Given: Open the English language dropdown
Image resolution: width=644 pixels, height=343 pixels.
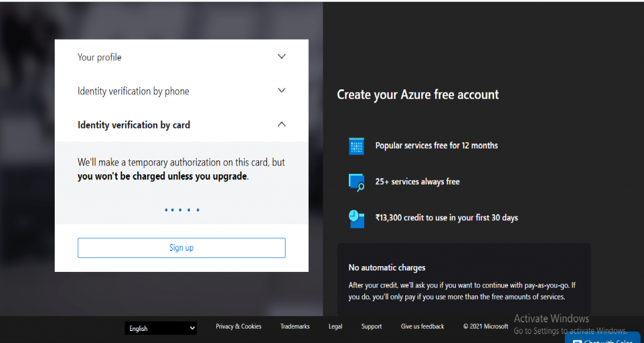Looking at the screenshot, I should point(160,329).
